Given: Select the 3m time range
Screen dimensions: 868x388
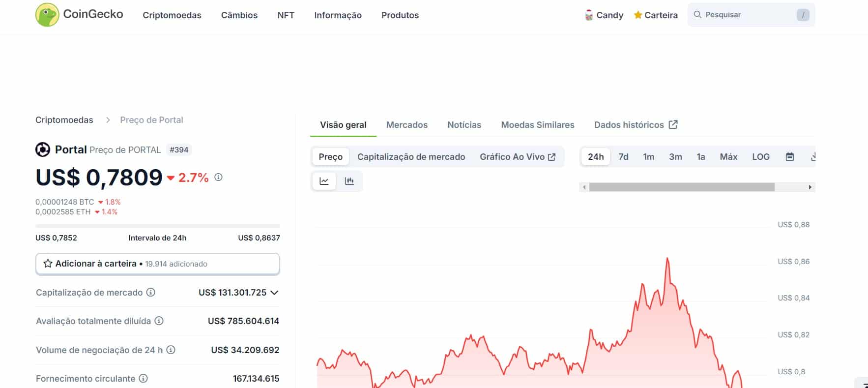Looking at the screenshot, I should pos(675,157).
